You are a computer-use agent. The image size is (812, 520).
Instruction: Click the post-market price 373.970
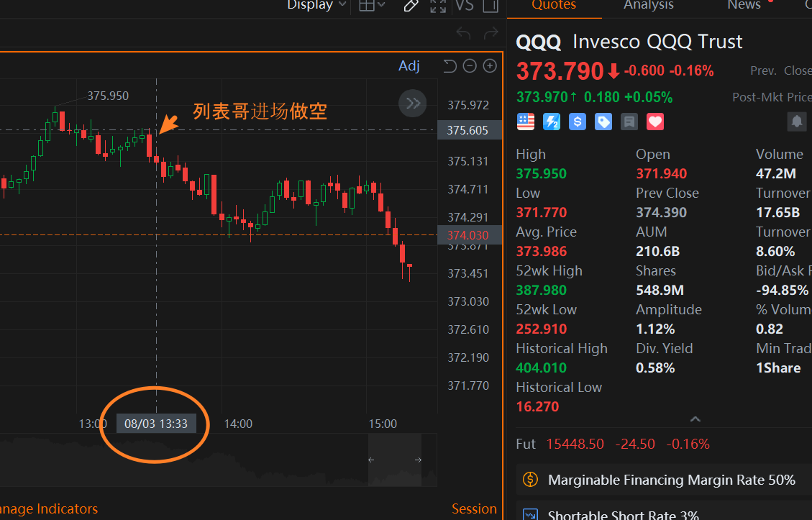coord(541,97)
